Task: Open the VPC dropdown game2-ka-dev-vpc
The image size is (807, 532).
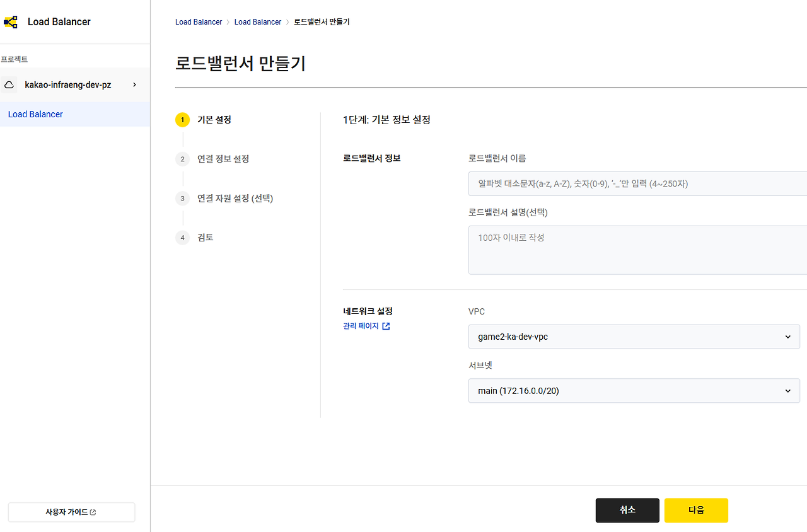Action: 634,337
